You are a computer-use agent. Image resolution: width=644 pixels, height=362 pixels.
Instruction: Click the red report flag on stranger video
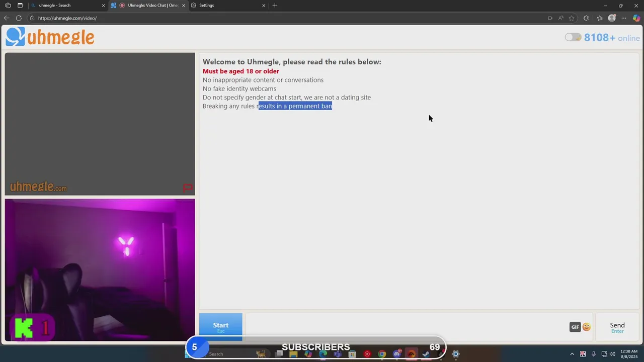pos(188,188)
